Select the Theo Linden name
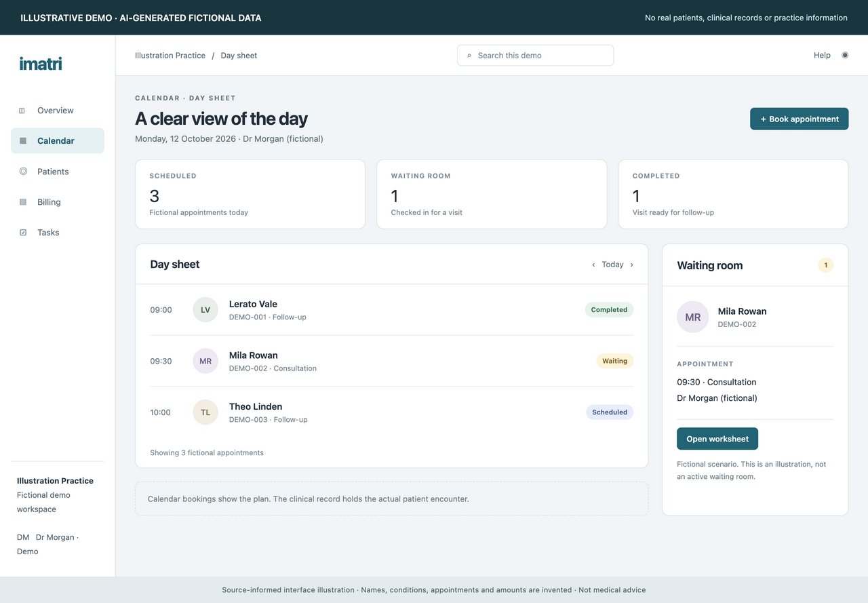 coord(256,407)
